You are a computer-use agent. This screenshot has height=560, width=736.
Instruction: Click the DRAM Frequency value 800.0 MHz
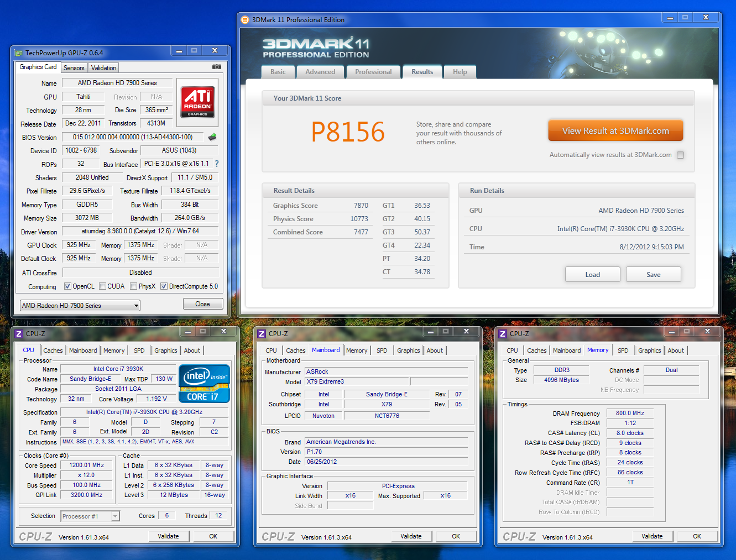630,413
